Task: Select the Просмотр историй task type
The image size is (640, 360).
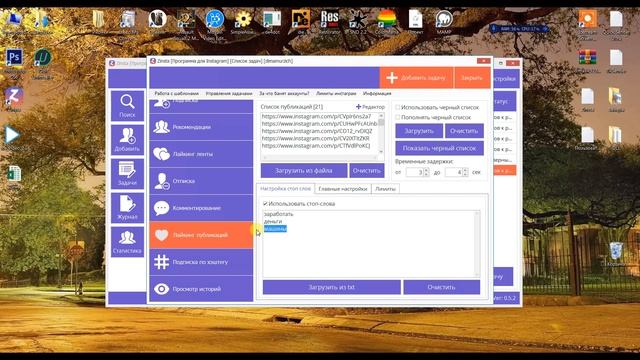Action: 201,289
